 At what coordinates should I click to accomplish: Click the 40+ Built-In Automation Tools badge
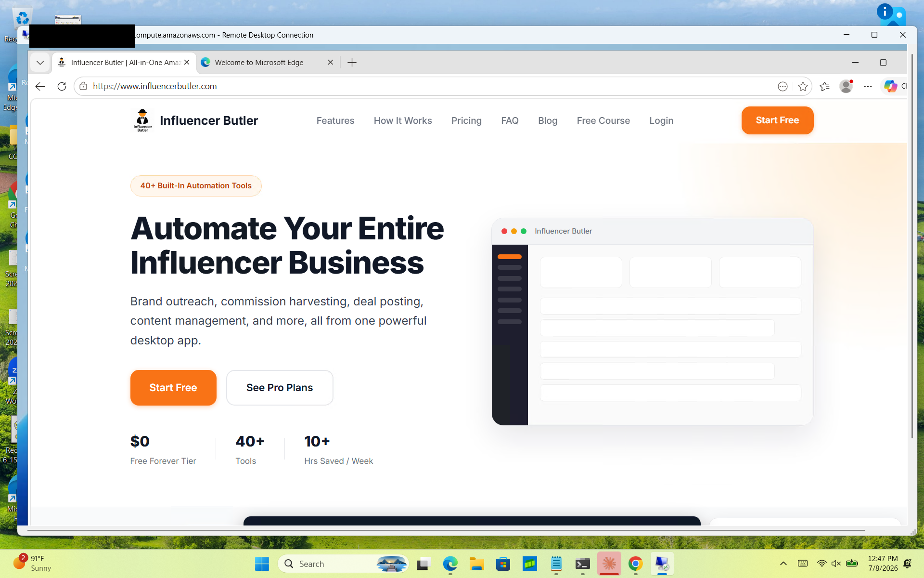coord(196,186)
